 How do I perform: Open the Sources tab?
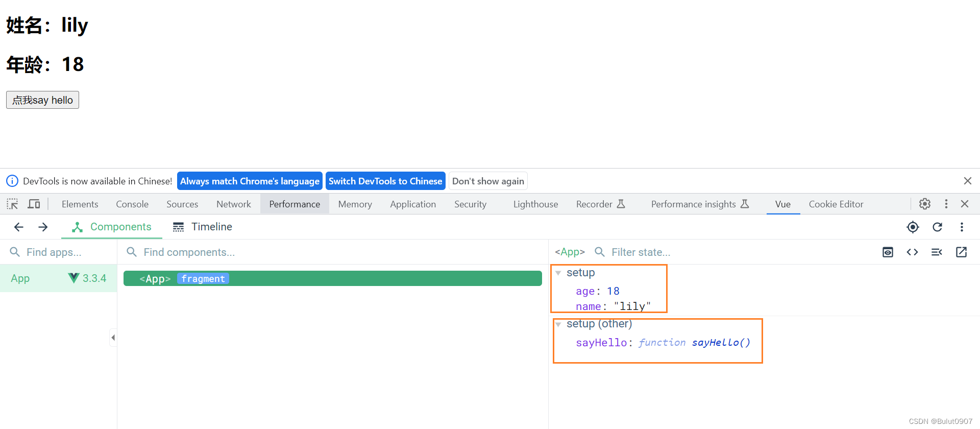182,204
